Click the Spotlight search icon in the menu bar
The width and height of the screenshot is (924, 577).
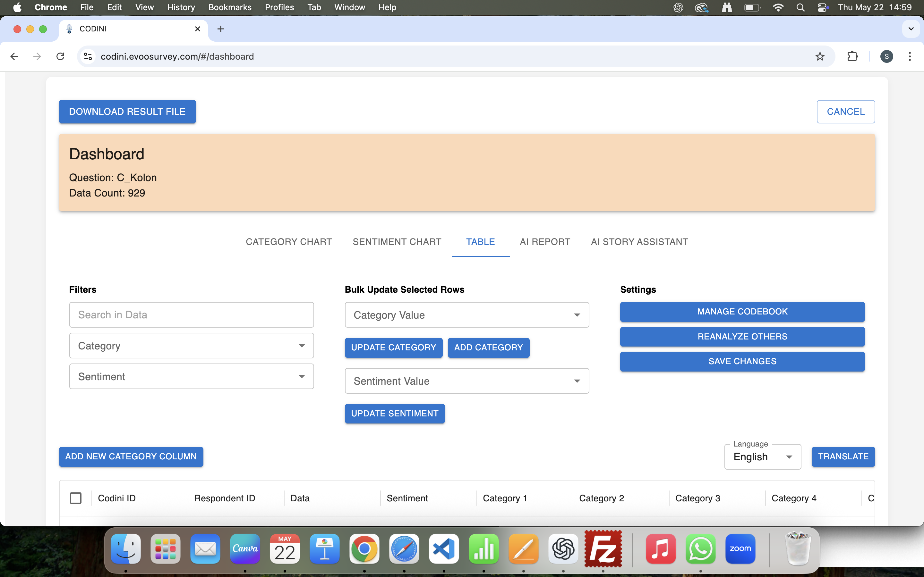pyautogui.click(x=801, y=7)
